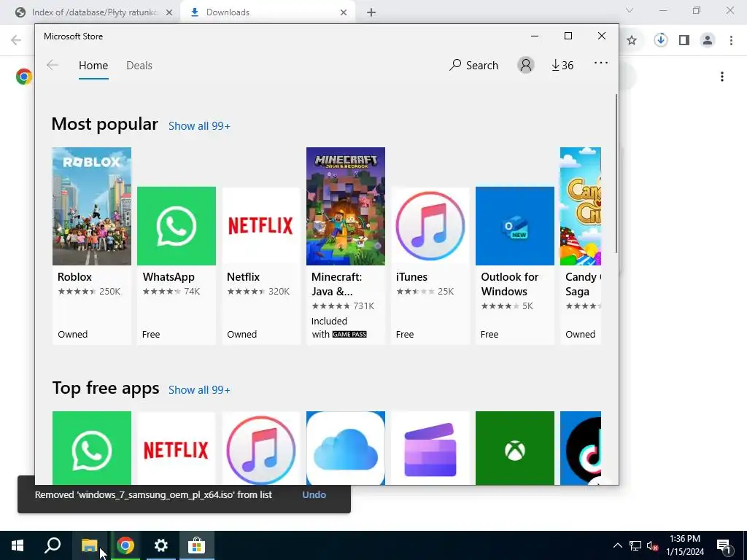Open a new Chrome tab
The width and height of the screenshot is (747, 560).
point(371,12)
